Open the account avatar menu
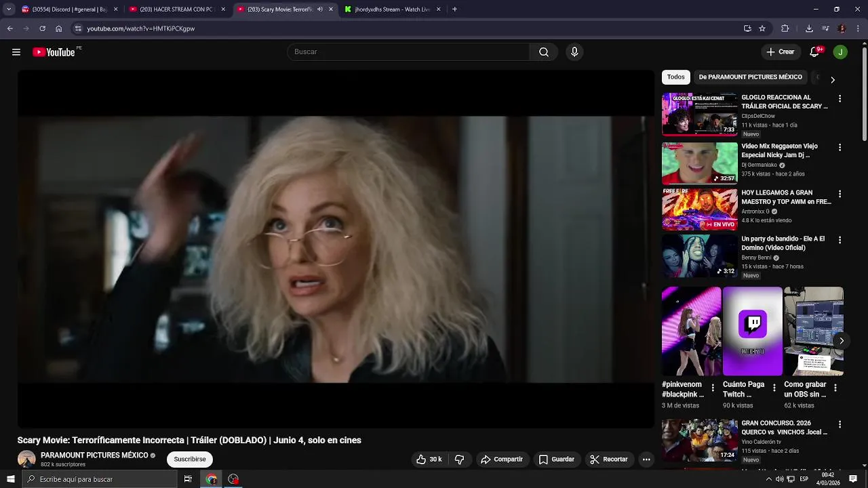The image size is (868, 488). tap(840, 52)
